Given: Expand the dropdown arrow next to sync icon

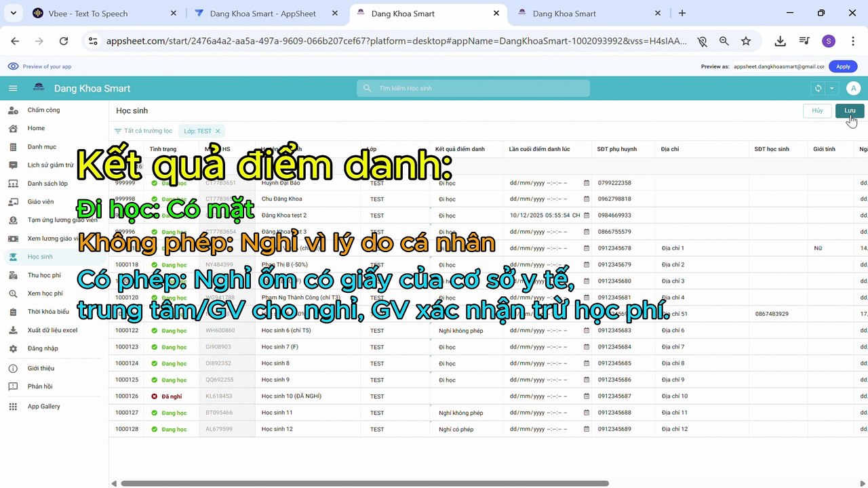Looking at the screenshot, I should click(x=832, y=88).
